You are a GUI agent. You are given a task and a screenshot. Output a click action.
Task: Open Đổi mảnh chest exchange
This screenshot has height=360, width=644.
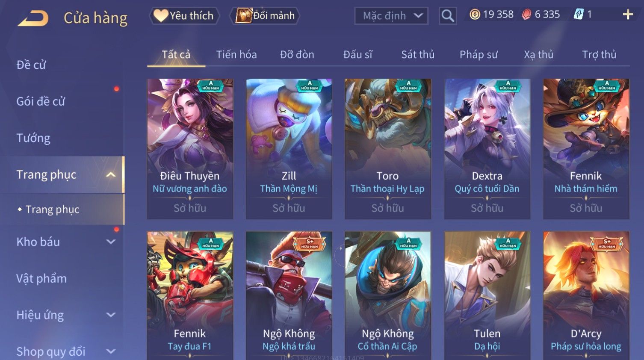click(265, 16)
